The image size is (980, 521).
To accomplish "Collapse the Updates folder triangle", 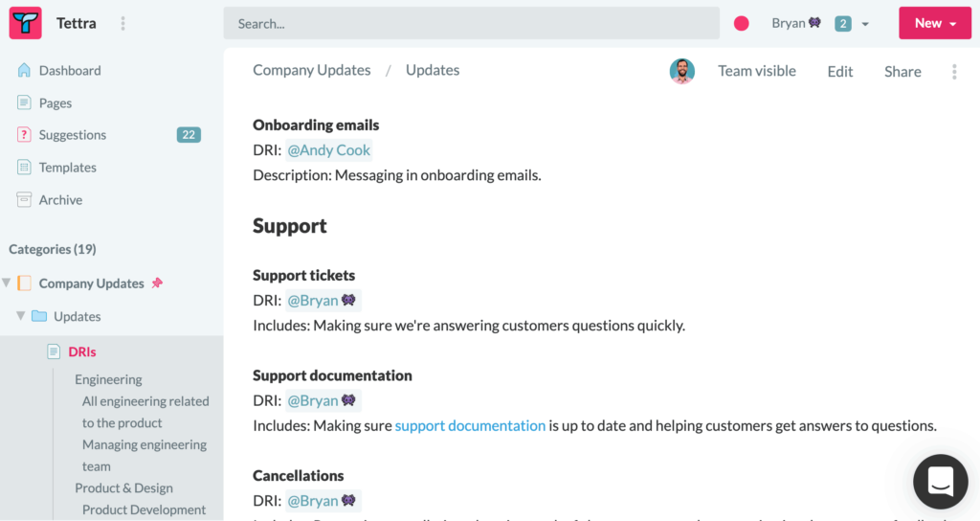I will (x=21, y=316).
